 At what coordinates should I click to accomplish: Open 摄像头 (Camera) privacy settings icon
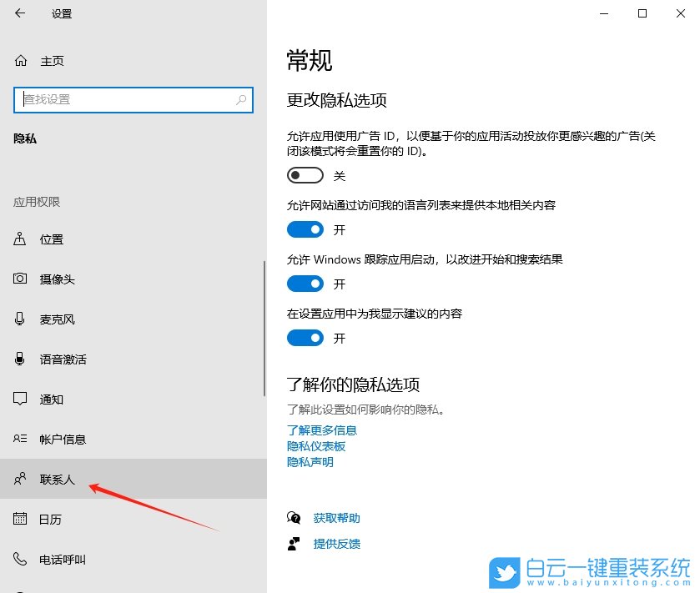[21, 279]
